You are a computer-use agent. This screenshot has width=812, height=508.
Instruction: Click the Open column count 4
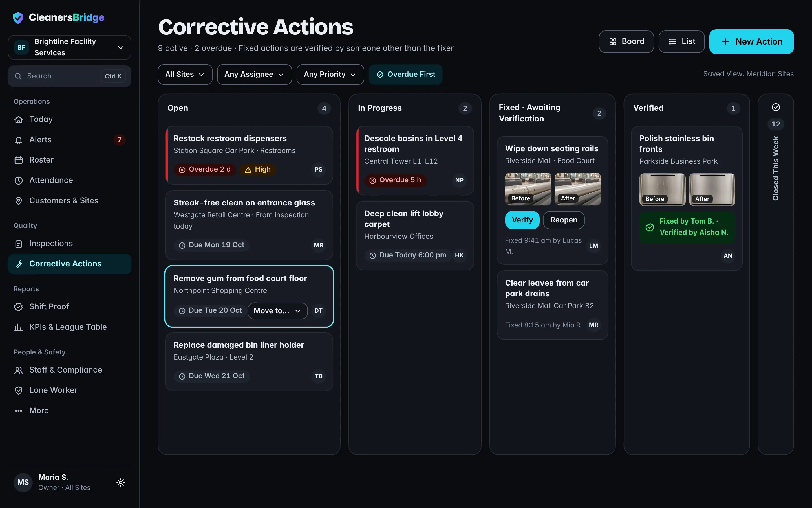coord(324,108)
